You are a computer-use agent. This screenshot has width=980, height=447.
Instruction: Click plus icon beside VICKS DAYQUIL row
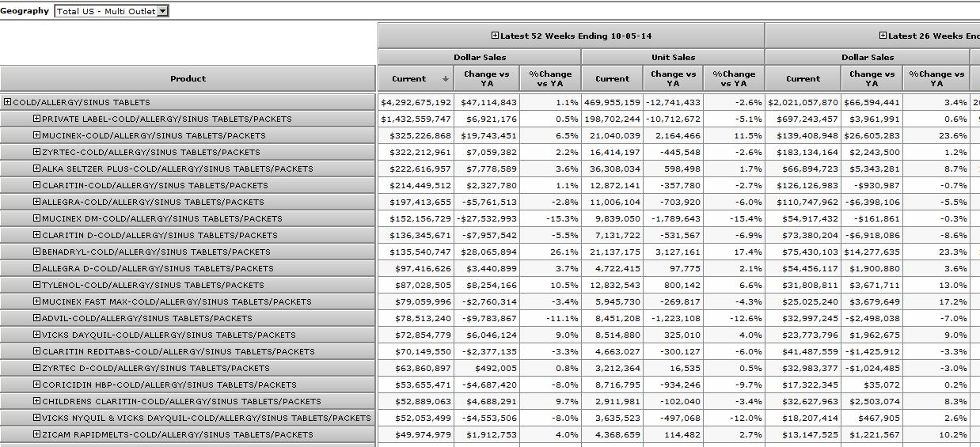click(x=36, y=335)
